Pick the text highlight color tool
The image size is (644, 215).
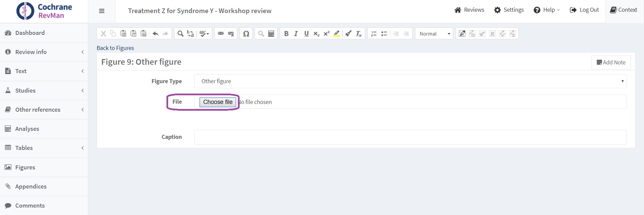click(337, 34)
